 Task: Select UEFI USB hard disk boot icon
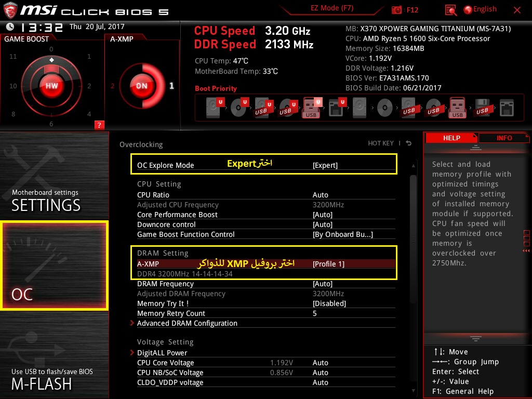(263, 108)
